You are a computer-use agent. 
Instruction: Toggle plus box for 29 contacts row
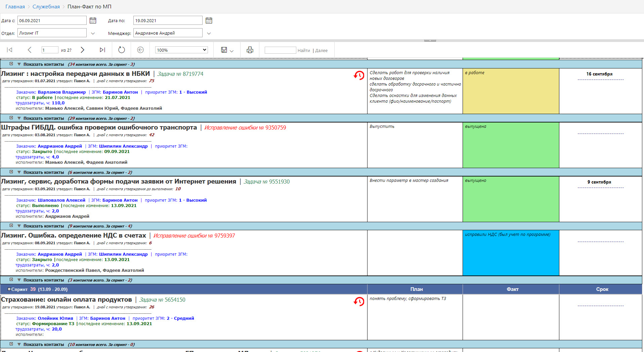click(11, 118)
